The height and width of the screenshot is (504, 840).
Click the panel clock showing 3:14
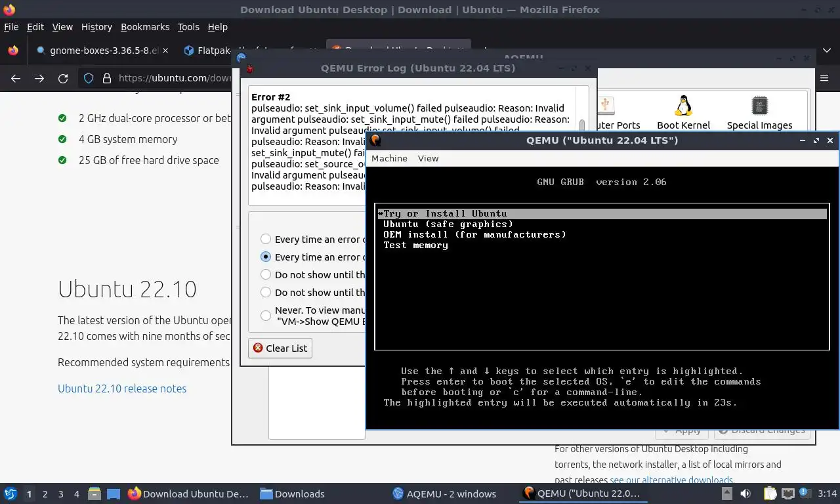[827, 493]
